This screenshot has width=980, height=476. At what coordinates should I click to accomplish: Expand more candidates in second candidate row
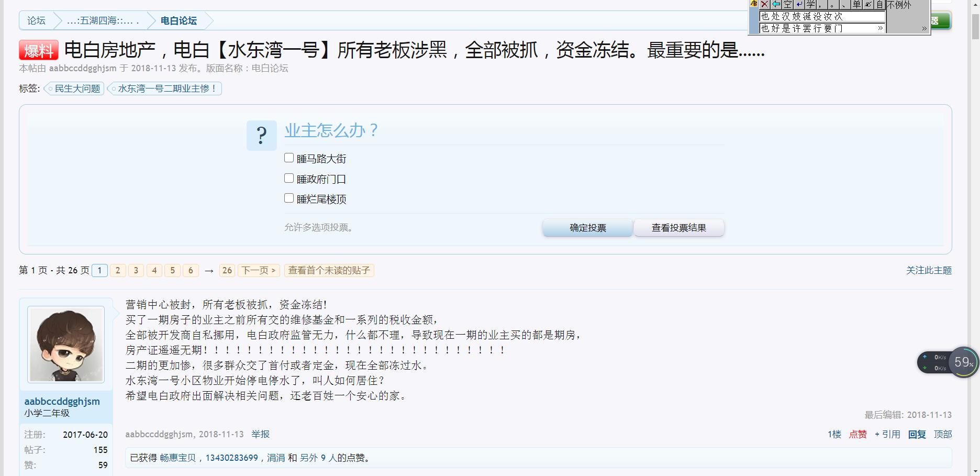880,28
